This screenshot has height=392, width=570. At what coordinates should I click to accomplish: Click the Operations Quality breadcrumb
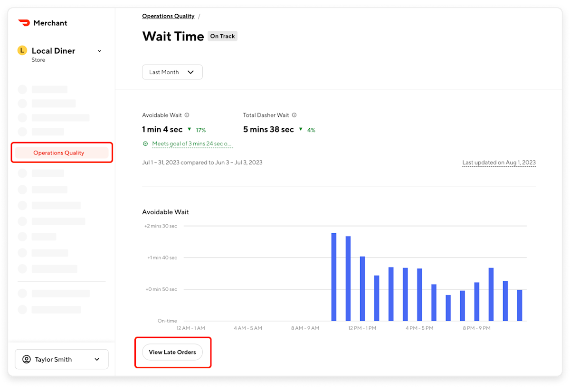click(x=168, y=16)
